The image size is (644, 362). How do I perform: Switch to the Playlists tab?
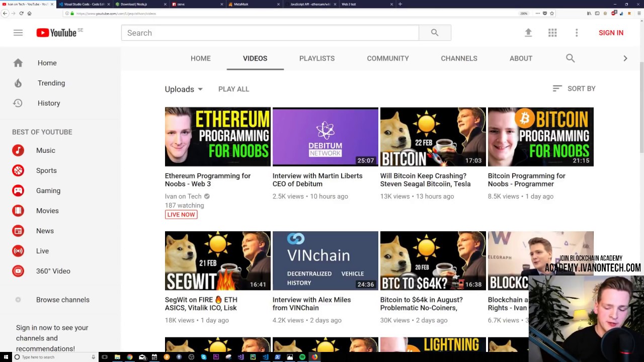tap(316, 58)
